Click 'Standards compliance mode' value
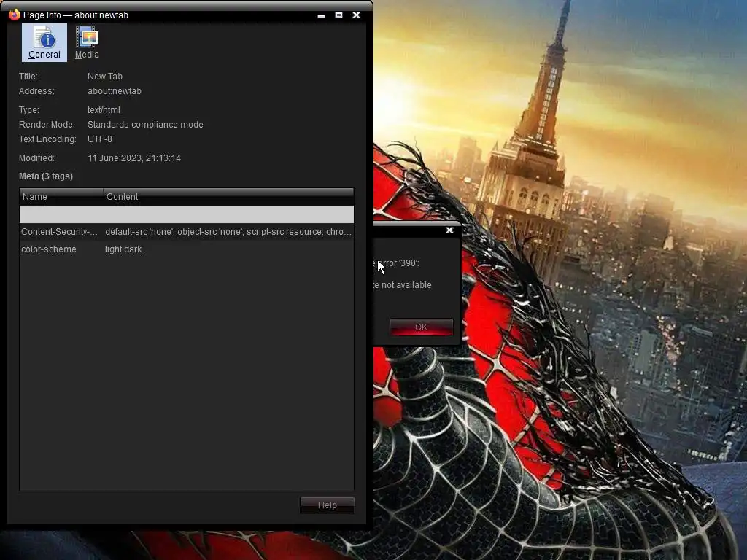 [145, 124]
